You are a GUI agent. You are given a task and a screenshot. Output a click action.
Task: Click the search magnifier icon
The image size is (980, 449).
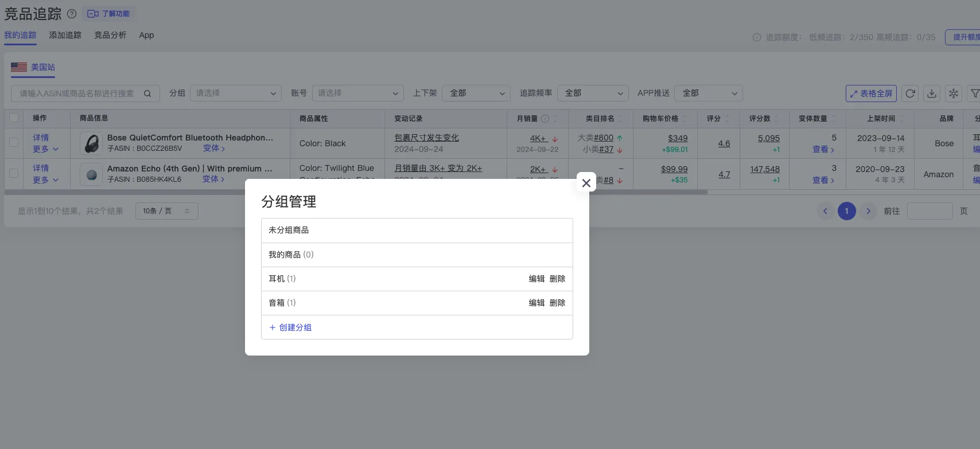tap(147, 93)
